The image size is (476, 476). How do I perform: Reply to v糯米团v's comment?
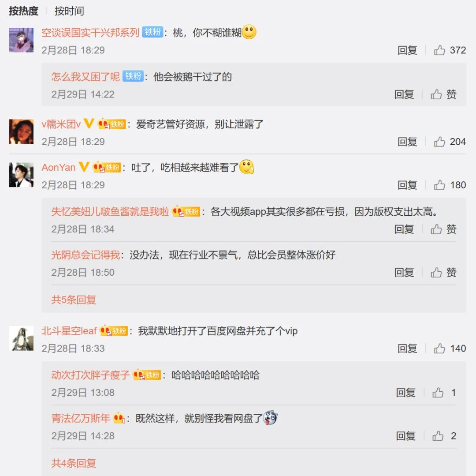click(407, 142)
